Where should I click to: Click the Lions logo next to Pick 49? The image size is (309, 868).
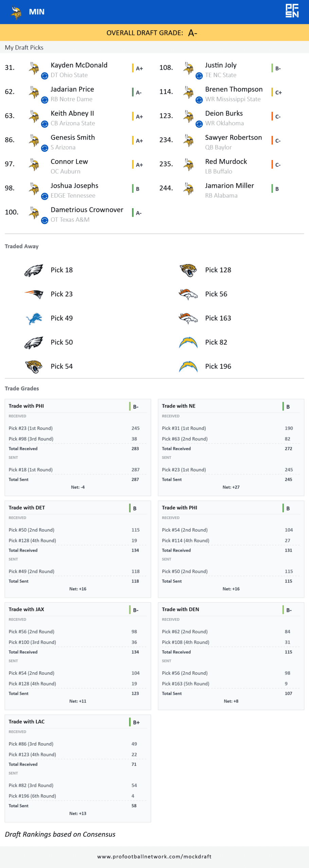click(x=34, y=318)
